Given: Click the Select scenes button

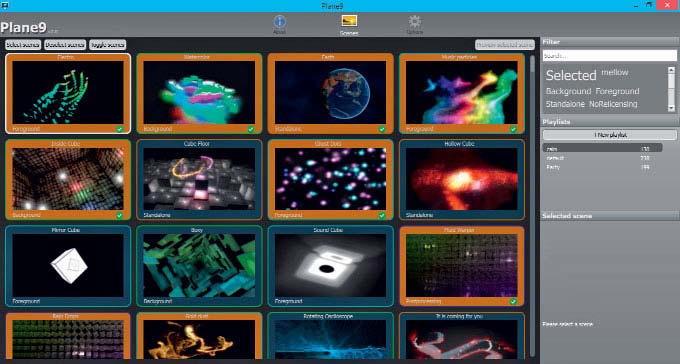Looking at the screenshot, I should (x=23, y=45).
